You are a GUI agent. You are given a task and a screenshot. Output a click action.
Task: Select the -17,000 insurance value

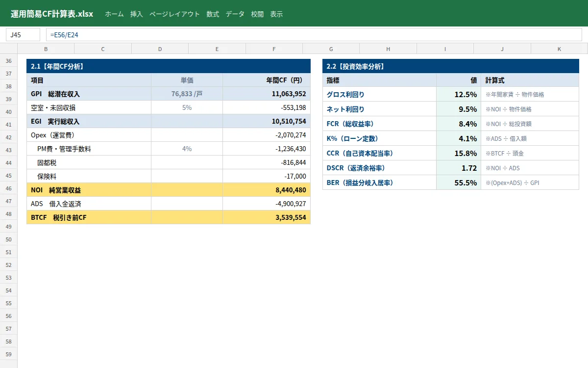[x=267, y=176]
